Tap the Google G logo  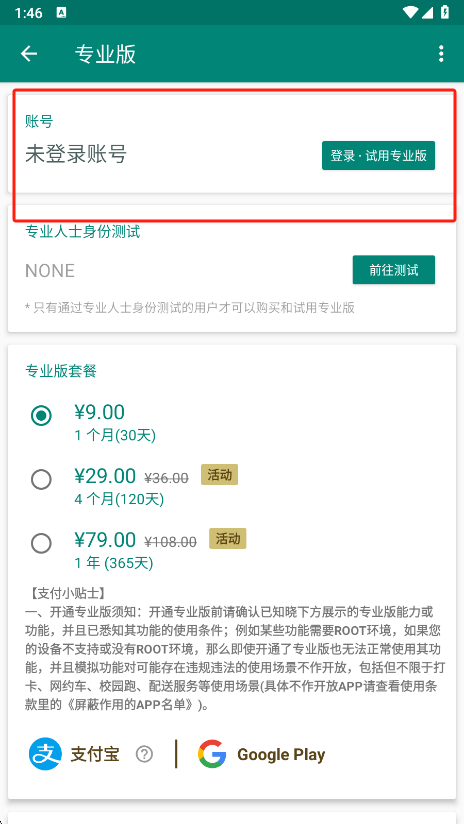click(212, 754)
